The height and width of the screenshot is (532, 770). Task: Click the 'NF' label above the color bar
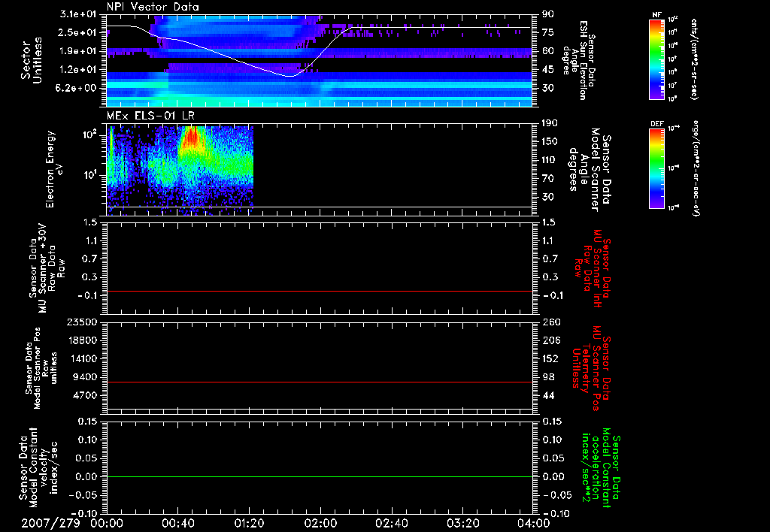pyautogui.click(x=656, y=15)
